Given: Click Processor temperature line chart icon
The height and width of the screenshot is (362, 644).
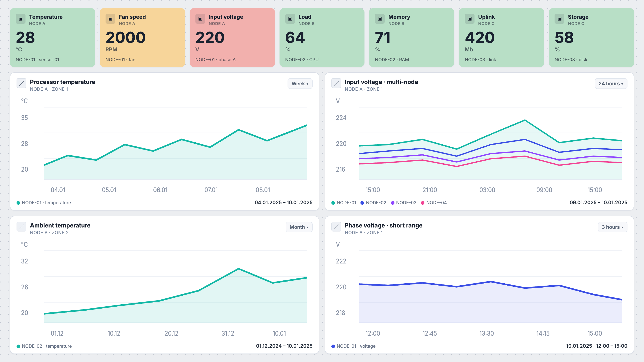Looking at the screenshot, I should [x=21, y=83].
